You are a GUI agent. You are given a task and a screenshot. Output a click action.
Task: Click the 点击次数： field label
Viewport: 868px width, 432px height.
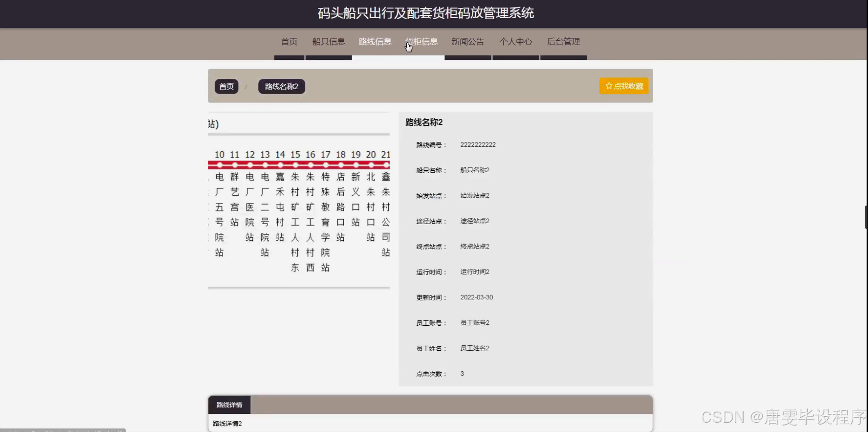[x=431, y=374]
